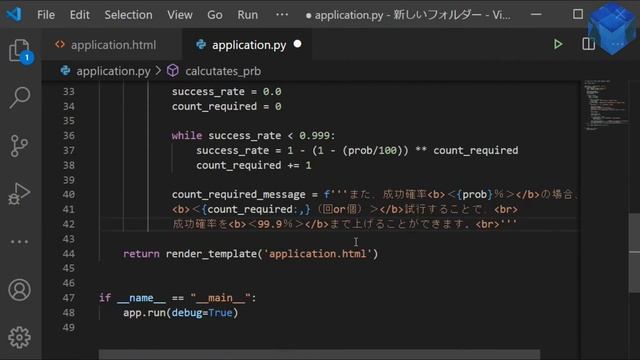Click '{count_required:,}' on line 41

(x=256, y=209)
